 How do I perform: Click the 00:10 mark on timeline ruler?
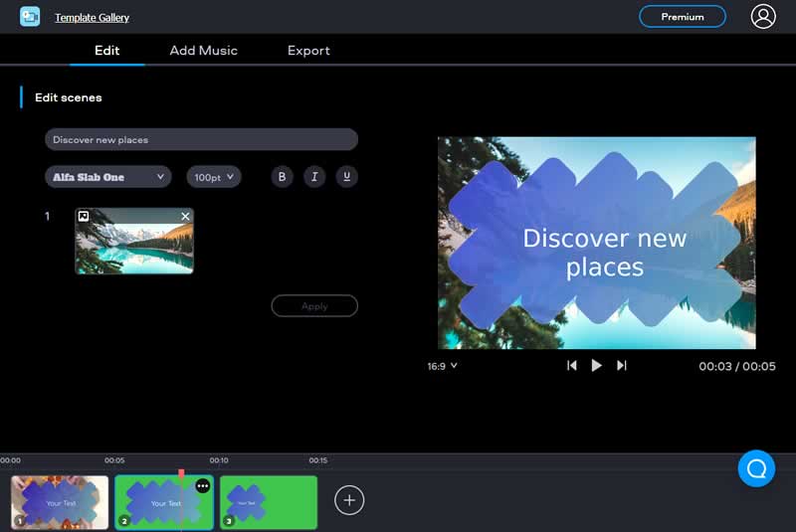219,460
